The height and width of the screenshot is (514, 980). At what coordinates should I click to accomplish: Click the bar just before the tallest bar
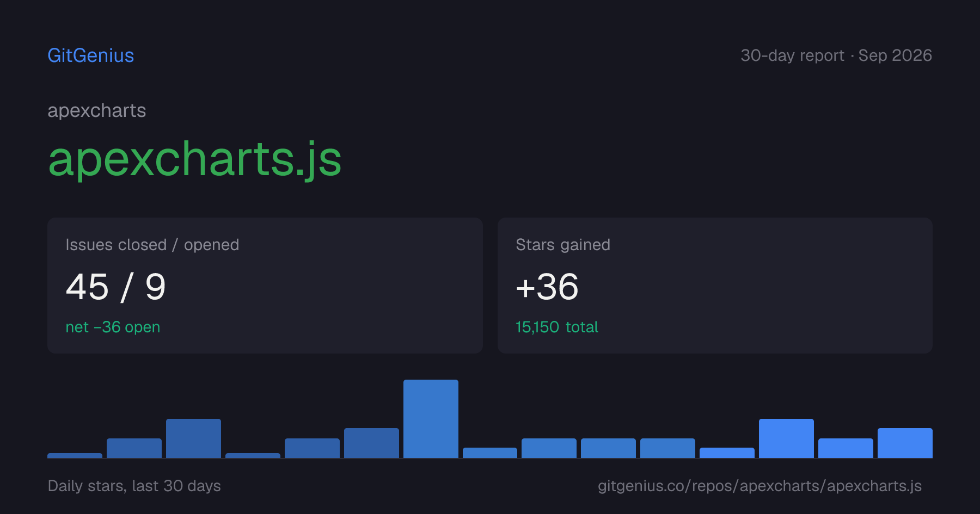tap(371, 443)
